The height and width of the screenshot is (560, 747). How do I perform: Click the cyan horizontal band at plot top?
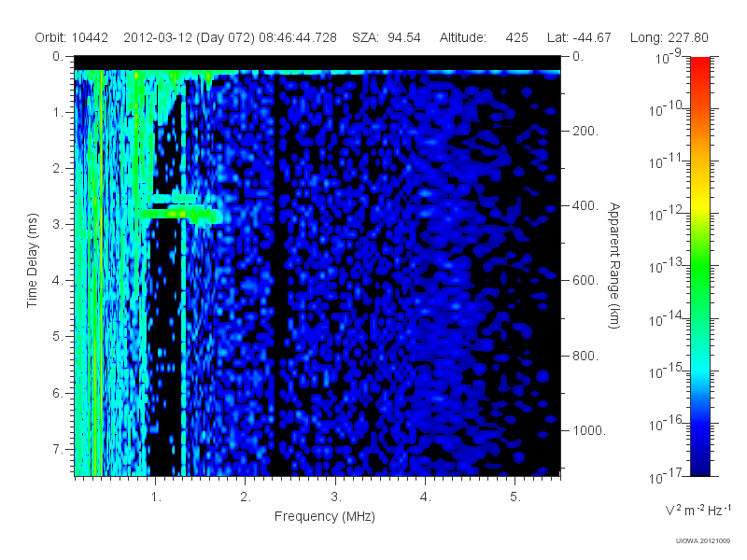point(317,73)
